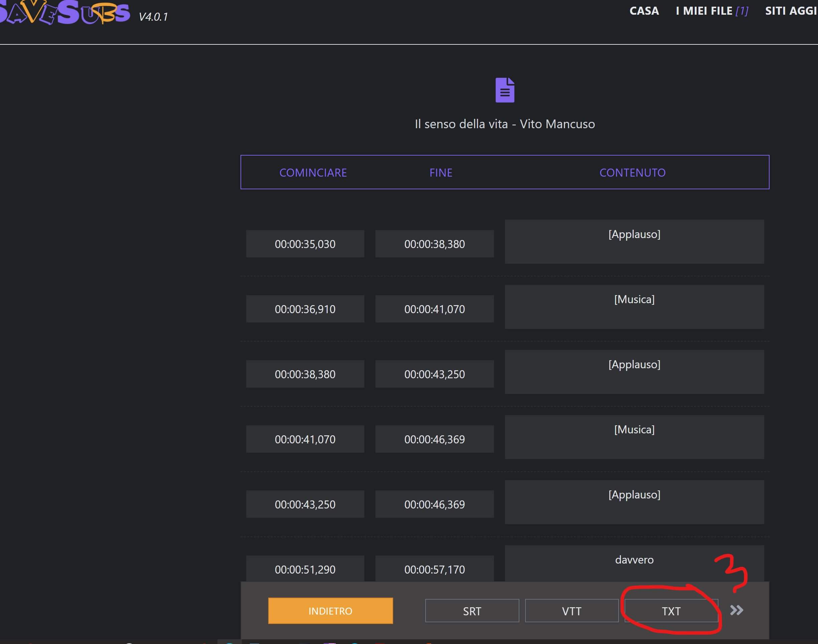Download subtitles as TXT
818x644 pixels.
pos(671,611)
